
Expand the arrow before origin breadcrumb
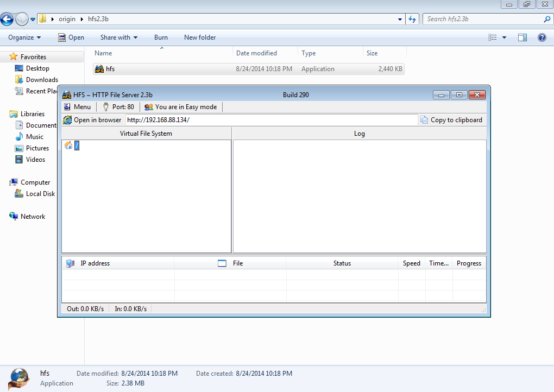pyautogui.click(x=53, y=19)
